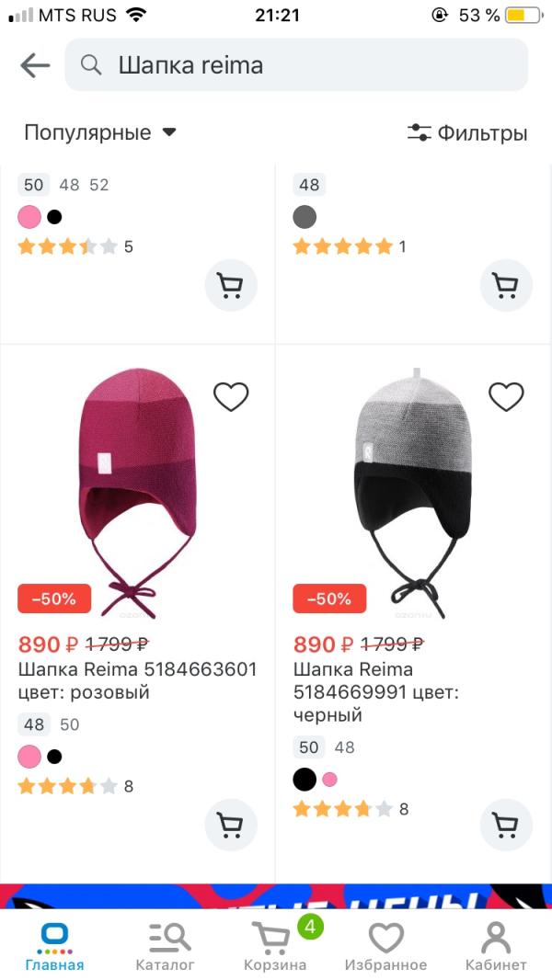Add black Reima hat 5184669991 to cart
552x980 pixels.
[506, 825]
